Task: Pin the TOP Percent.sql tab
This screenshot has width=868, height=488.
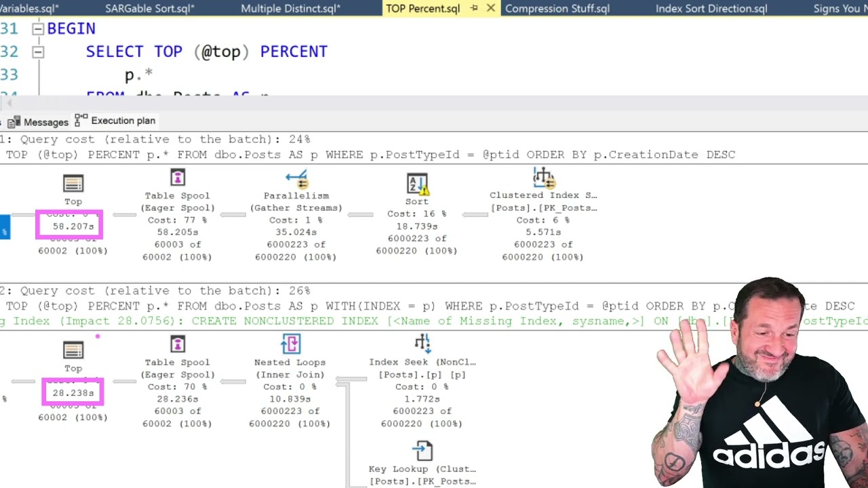Action: coord(474,8)
